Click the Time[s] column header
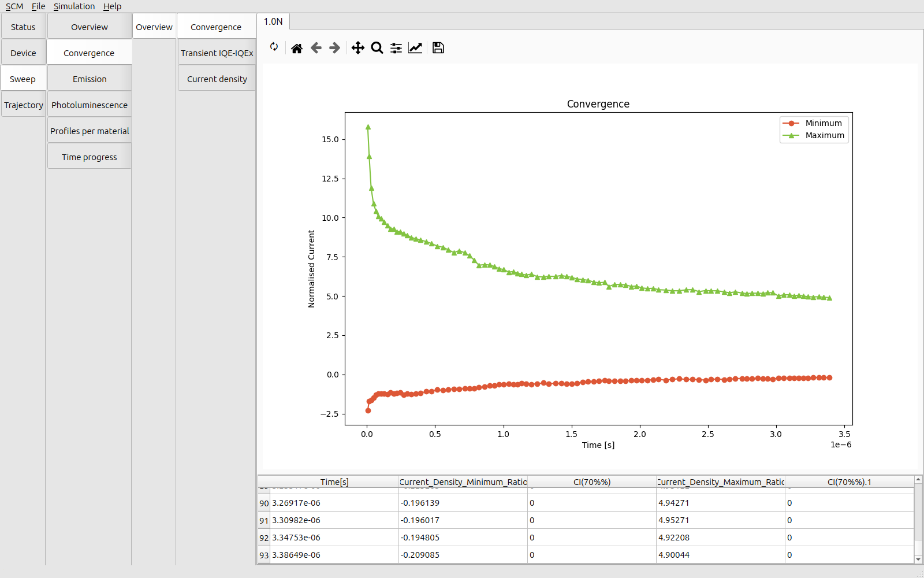Viewport: 924px width, 578px height. [334, 482]
